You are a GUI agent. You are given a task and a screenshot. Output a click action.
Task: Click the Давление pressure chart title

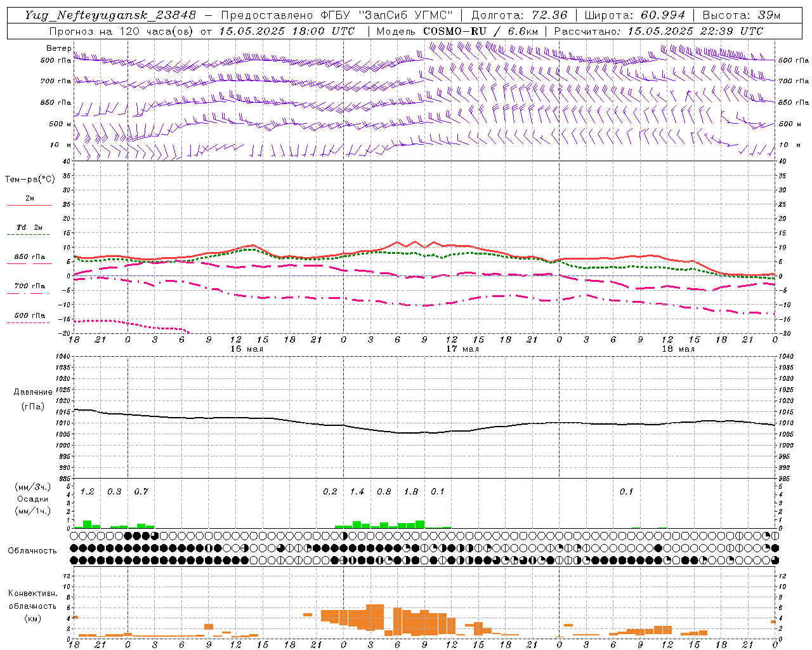33,392
